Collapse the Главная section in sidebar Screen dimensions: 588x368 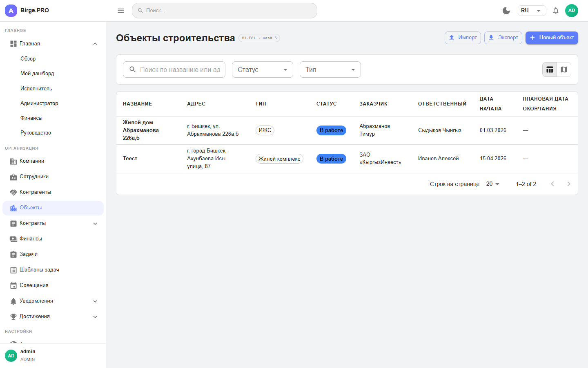coord(95,43)
